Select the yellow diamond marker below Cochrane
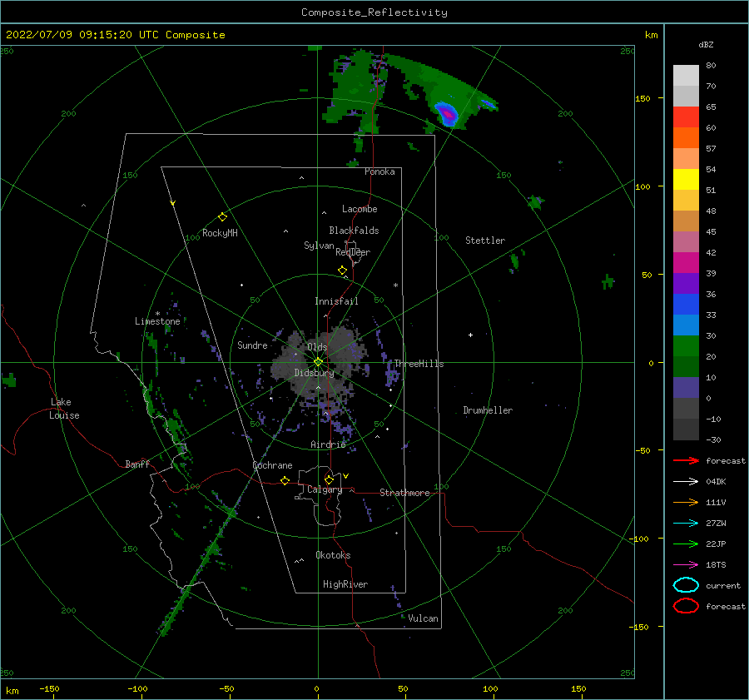 (x=285, y=481)
